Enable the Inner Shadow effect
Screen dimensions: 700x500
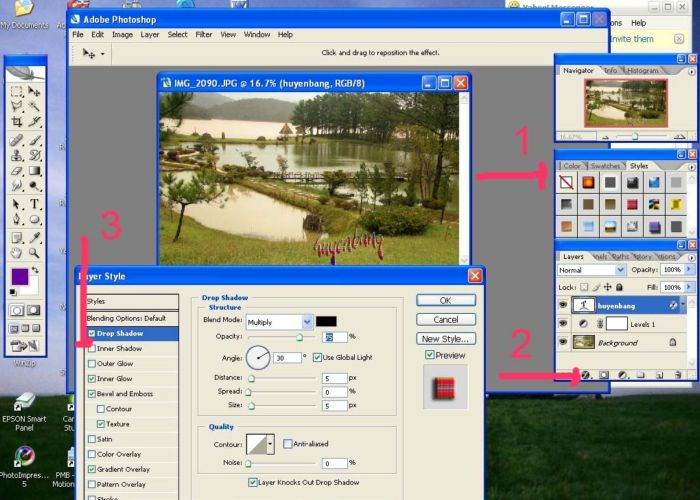[92, 349]
